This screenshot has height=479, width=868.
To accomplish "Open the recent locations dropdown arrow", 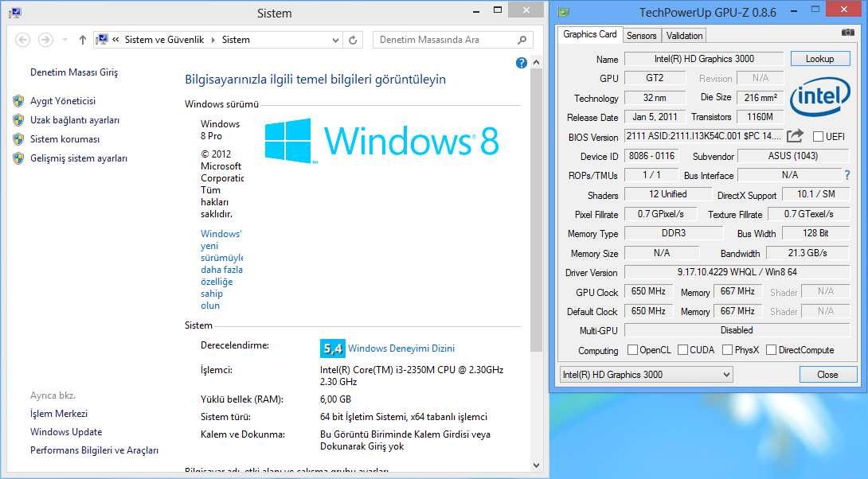I will point(65,40).
